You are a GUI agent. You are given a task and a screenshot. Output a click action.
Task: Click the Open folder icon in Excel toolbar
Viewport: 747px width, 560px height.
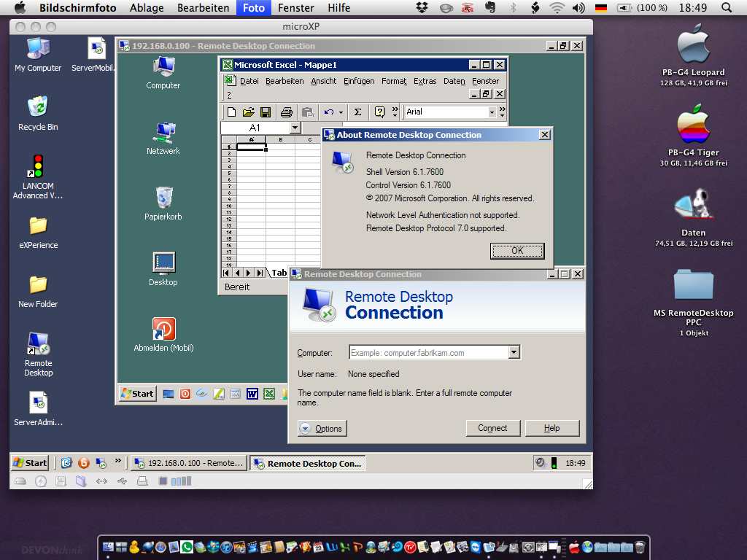pos(248,112)
